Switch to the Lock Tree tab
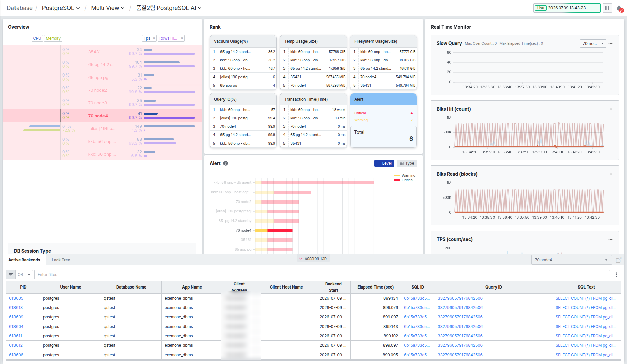 tap(61, 260)
